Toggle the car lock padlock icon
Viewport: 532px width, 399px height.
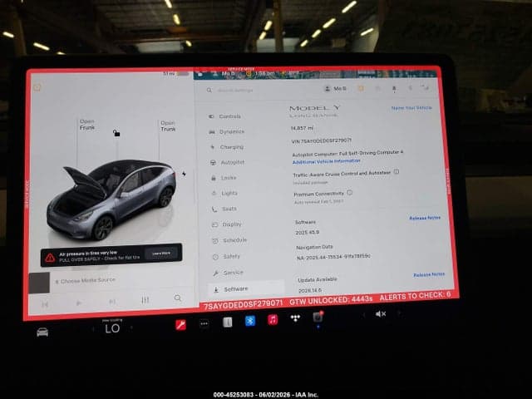pos(116,133)
